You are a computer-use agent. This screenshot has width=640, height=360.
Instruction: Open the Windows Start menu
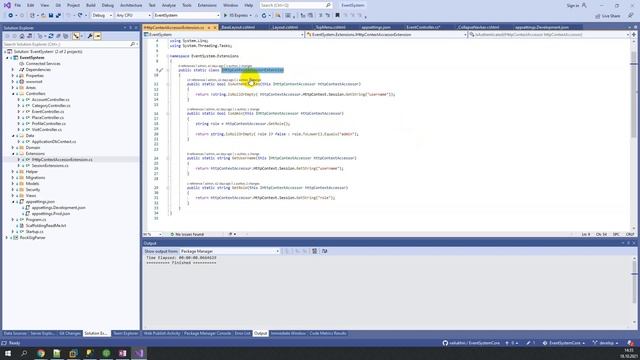[8, 353]
